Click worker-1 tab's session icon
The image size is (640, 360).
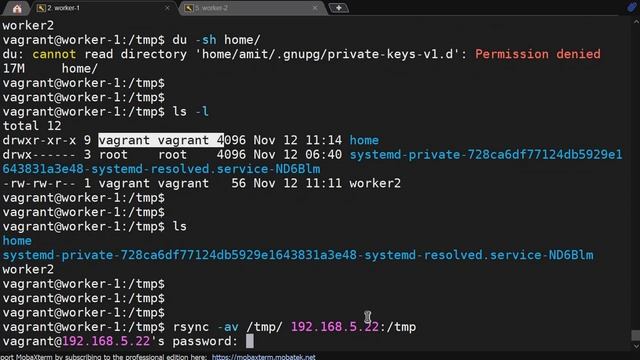[41, 8]
